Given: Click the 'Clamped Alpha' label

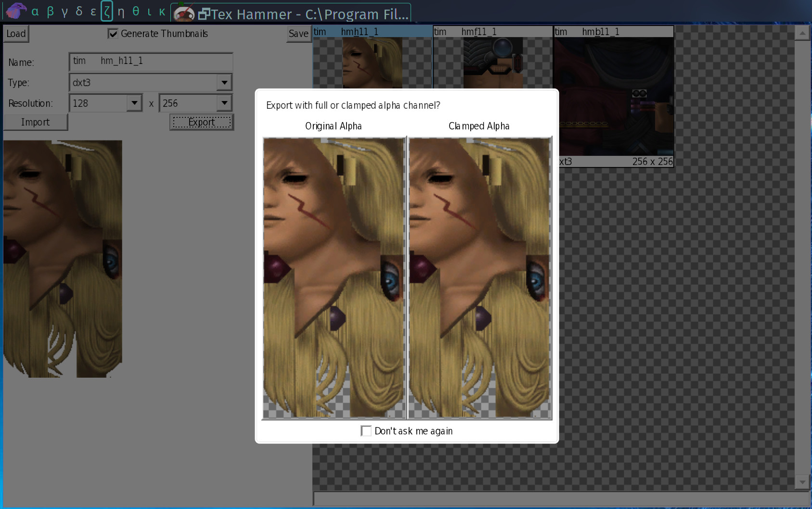Looking at the screenshot, I should (479, 126).
